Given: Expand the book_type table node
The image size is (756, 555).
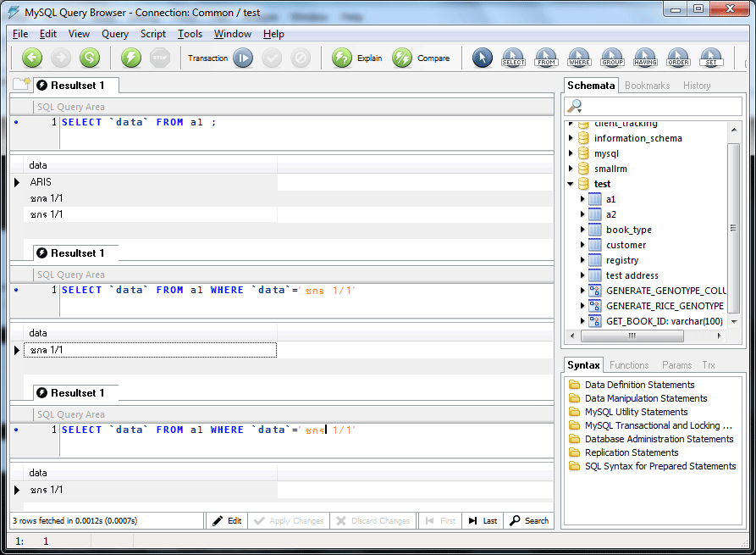Looking at the screenshot, I should 582,230.
